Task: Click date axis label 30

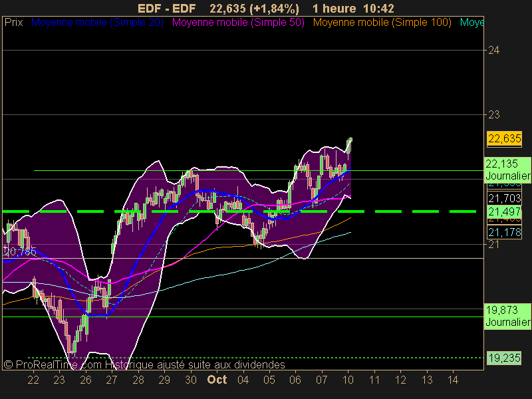Action: click(191, 380)
